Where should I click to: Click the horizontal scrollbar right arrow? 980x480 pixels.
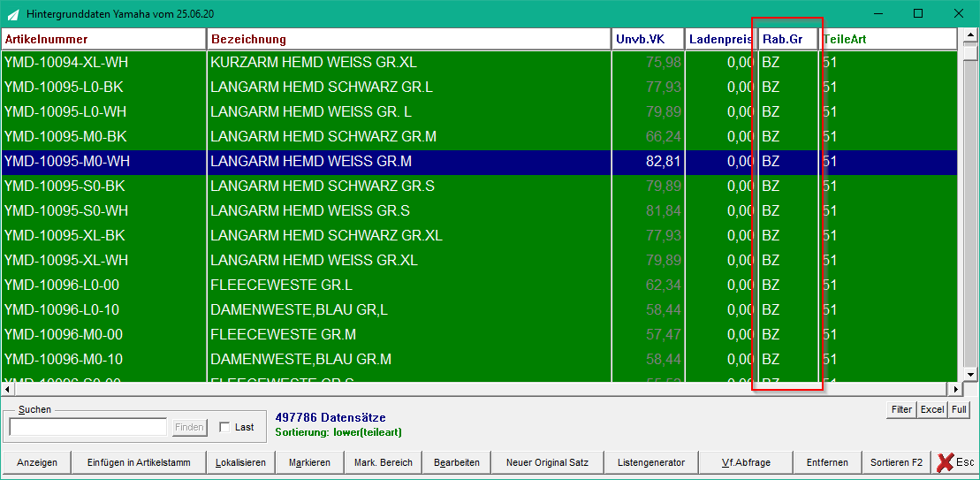tap(955, 389)
